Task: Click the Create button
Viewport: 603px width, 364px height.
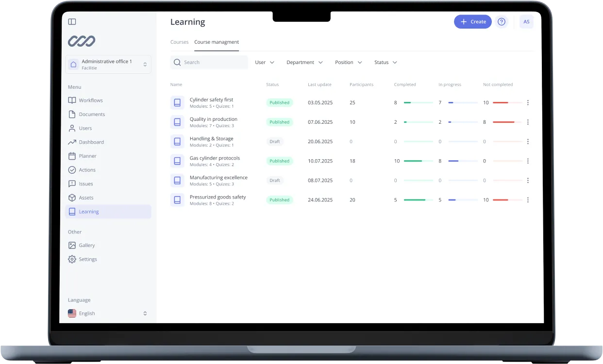Action: 472,22
